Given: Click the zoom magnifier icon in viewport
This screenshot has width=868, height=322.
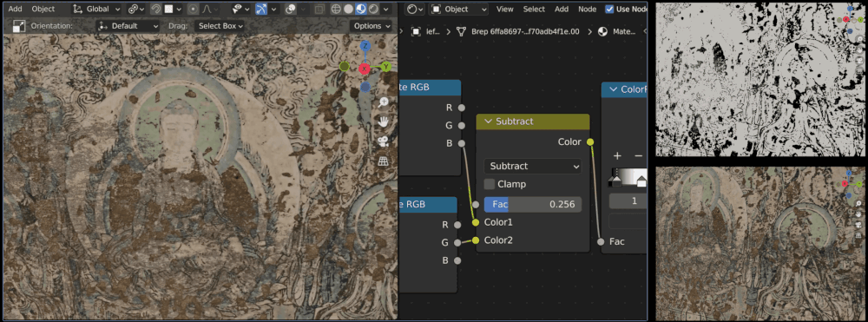Looking at the screenshot, I should coord(383,102).
